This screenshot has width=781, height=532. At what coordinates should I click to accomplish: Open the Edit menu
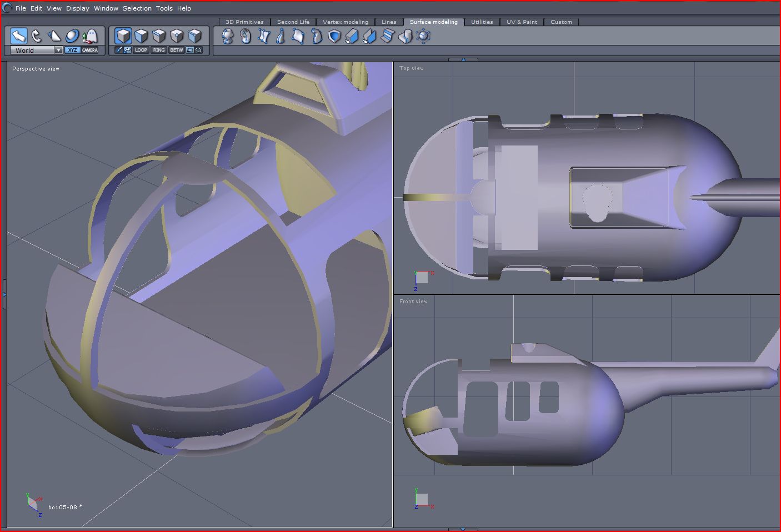36,8
